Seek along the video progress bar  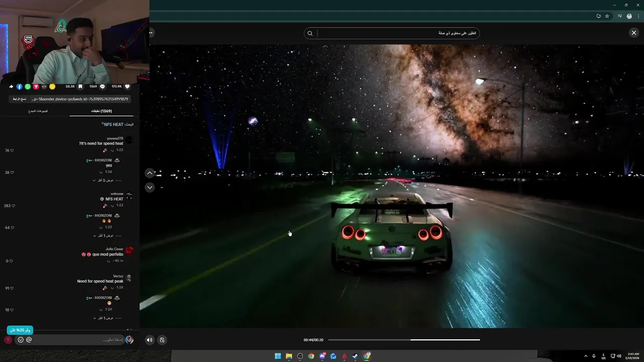[404, 340]
